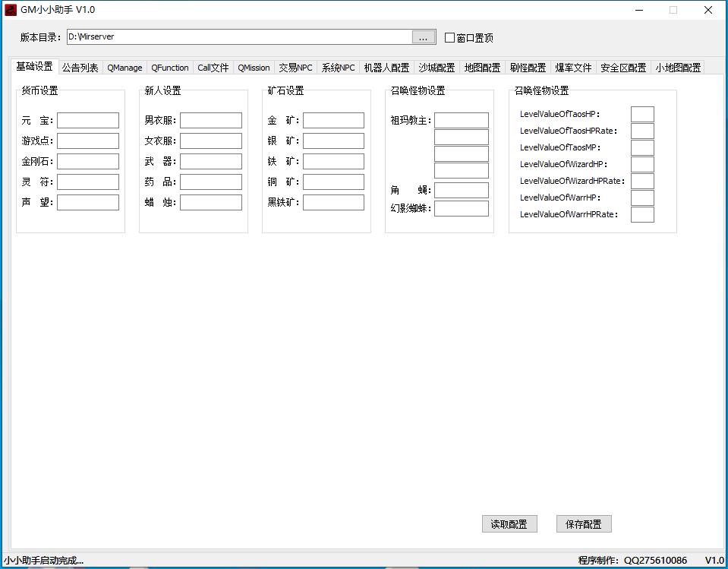Screen dimensions: 728x569
Task: Open the 机器人配置 tab
Action: click(337, 67)
